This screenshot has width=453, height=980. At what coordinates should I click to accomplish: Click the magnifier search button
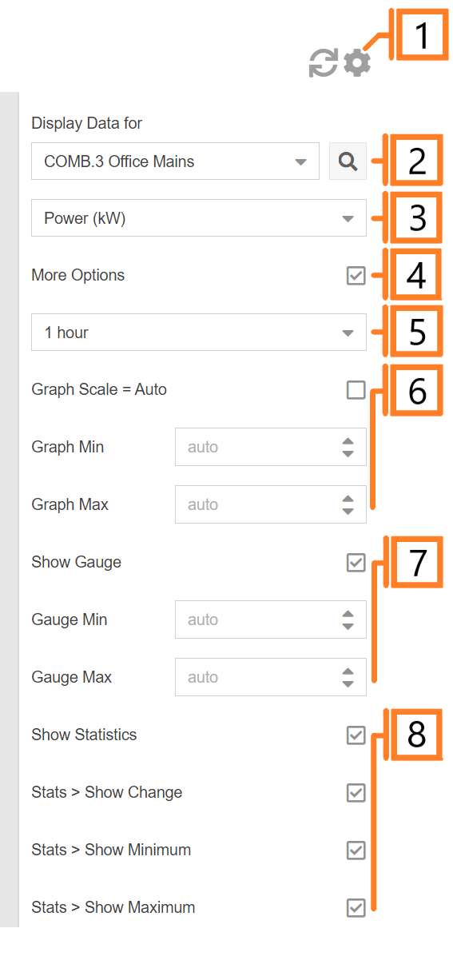pos(348,161)
